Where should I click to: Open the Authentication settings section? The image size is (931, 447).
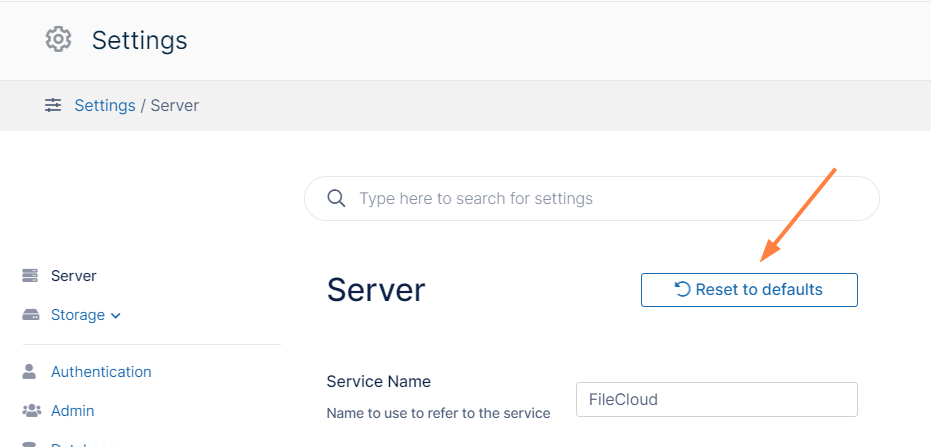pos(101,372)
